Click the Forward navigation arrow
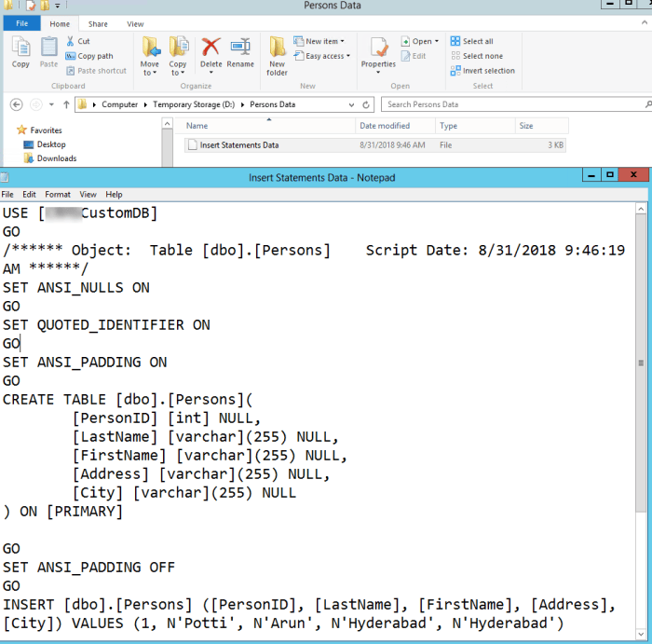This screenshot has height=644, width=652. click(36, 104)
